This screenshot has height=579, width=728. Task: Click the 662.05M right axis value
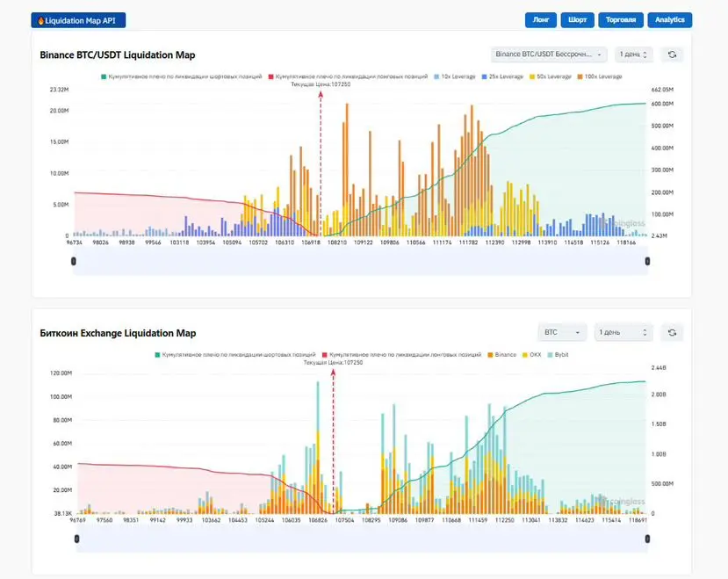(x=662, y=90)
